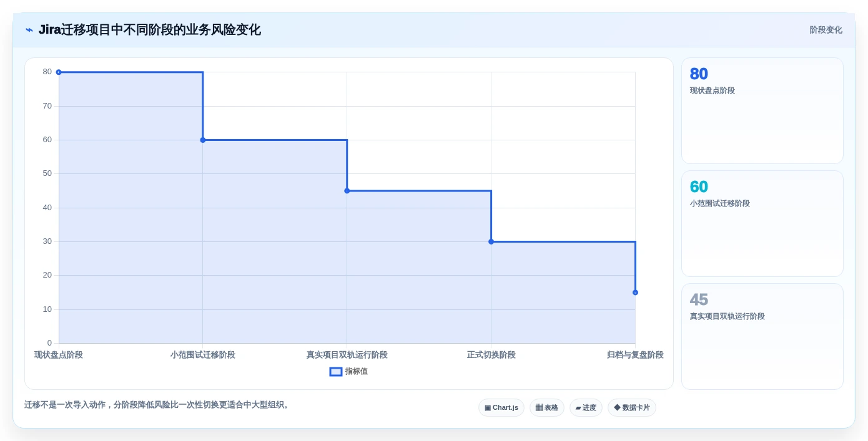Viewport: 868px width, 441px height.
Task: Click the 进度 tag chip
Action: coord(586,407)
